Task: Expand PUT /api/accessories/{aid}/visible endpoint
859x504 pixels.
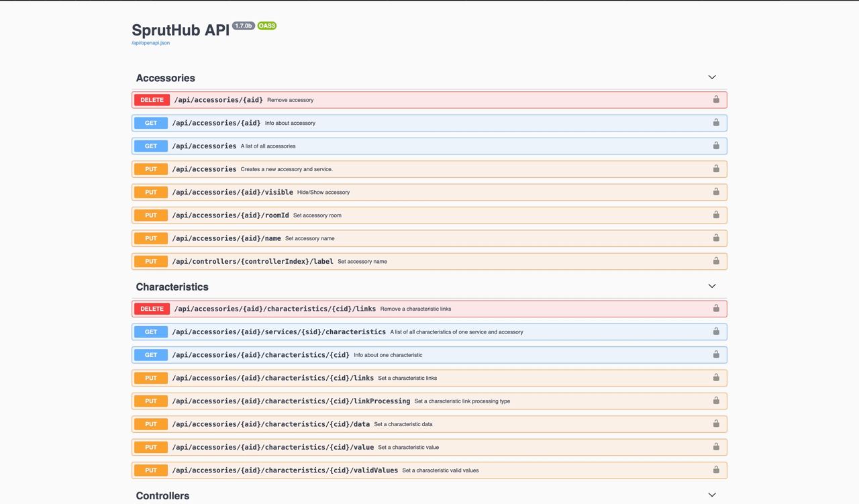Action: tap(429, 192)
